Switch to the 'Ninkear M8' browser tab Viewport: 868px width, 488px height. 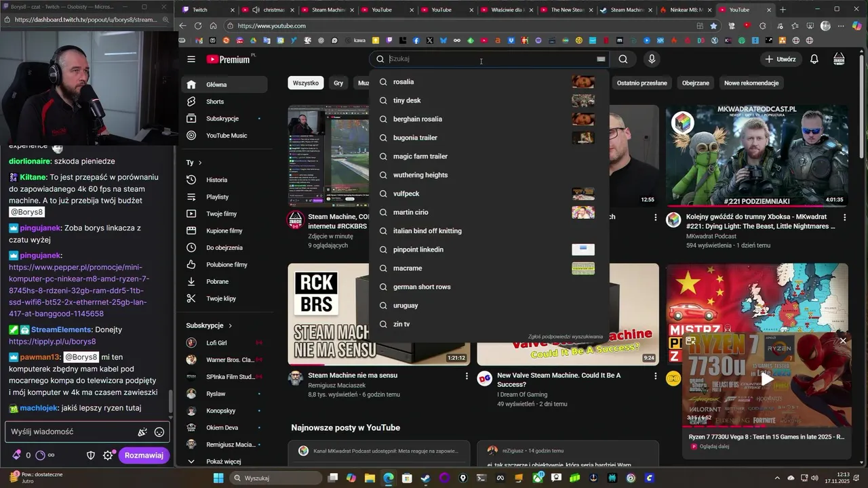pos(686,10)
